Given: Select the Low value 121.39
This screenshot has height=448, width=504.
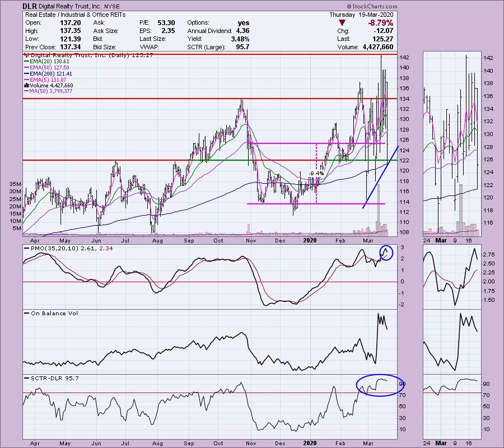Looking at the screenshot, I should click(x=71, y=39).
